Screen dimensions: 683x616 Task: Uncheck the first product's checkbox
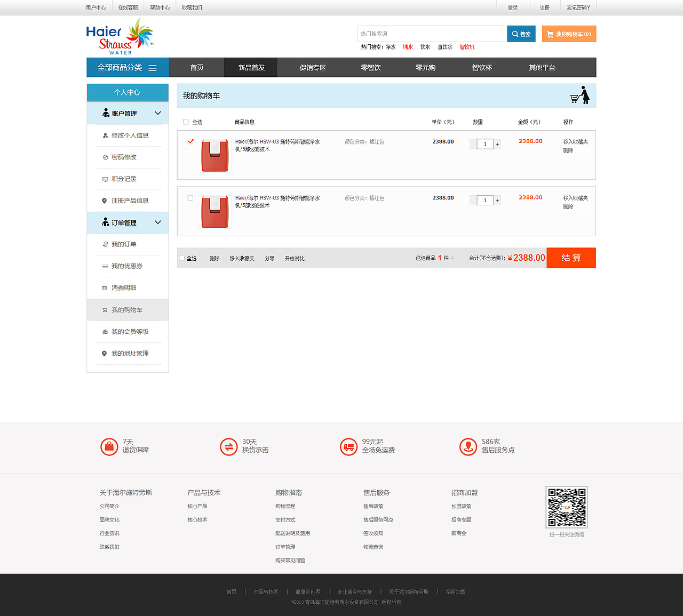pos(190,141)
